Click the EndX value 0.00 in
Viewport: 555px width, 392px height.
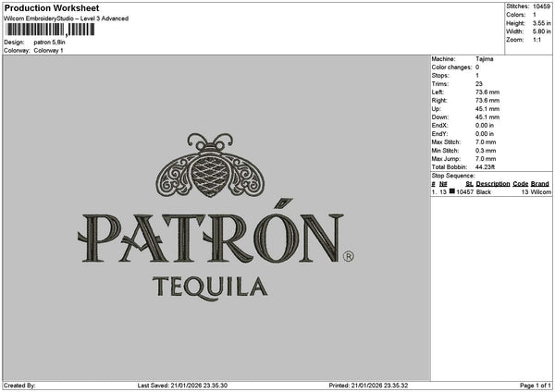pyautogui.click(x=485, y=125)
